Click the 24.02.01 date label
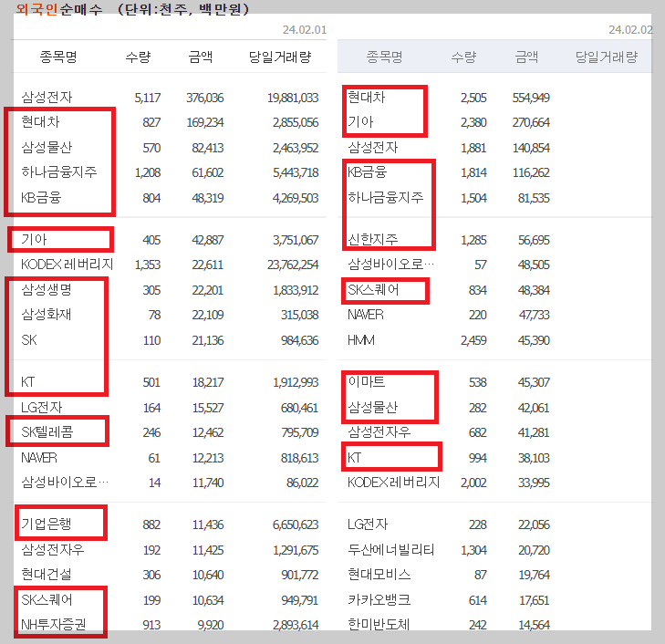 pyautogui.click(x=305, y=30)
